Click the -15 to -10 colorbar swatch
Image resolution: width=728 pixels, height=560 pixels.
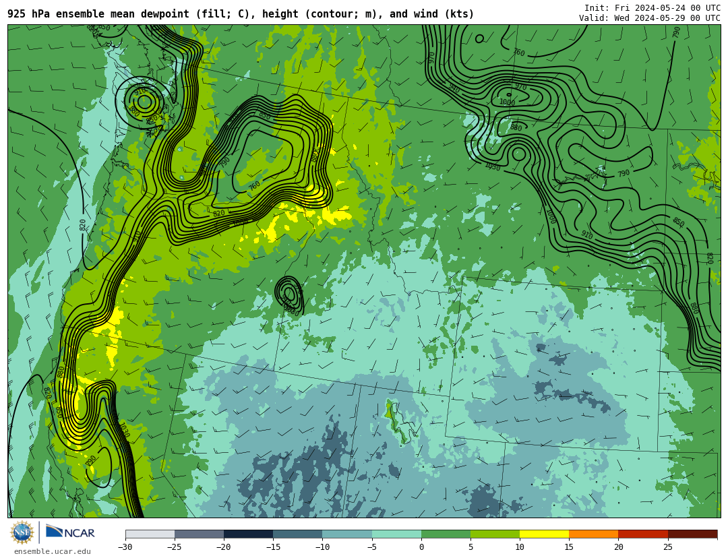298,534
